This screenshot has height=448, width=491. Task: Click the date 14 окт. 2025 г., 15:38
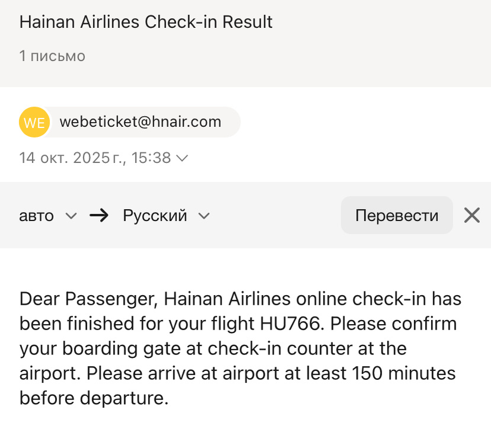click(x=95, y=158)
